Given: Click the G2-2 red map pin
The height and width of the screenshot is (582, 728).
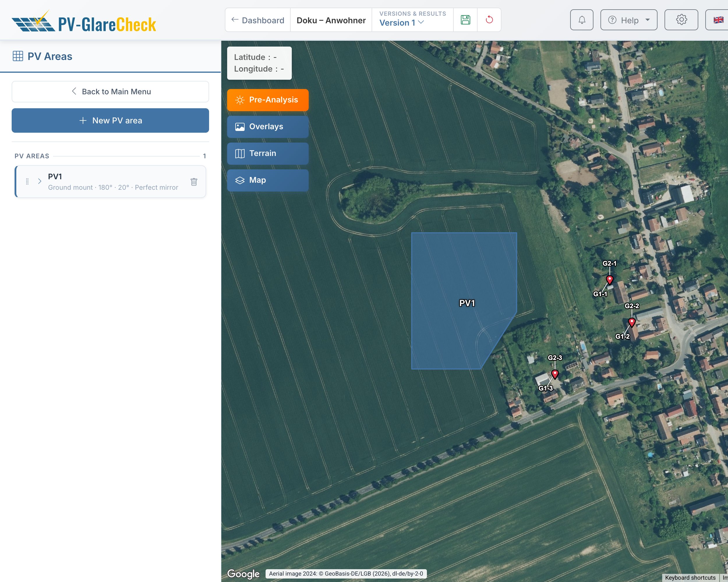Looking at the screenshot, I should coord(631,322).
